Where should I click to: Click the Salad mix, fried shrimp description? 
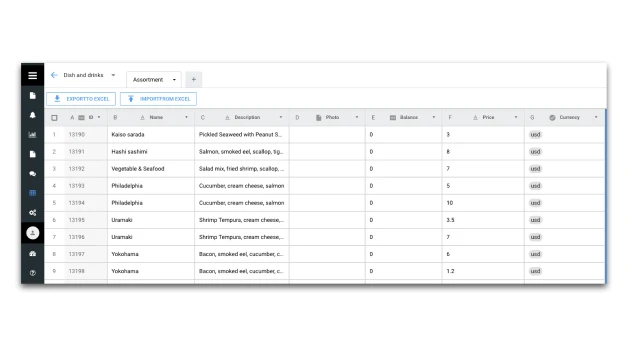point(242,169)
